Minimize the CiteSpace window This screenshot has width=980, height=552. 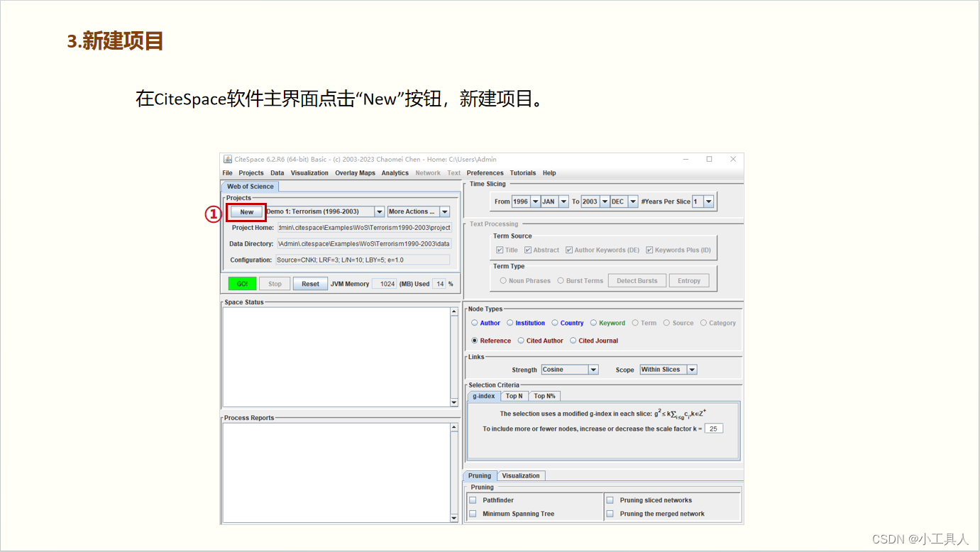point(685,159)
